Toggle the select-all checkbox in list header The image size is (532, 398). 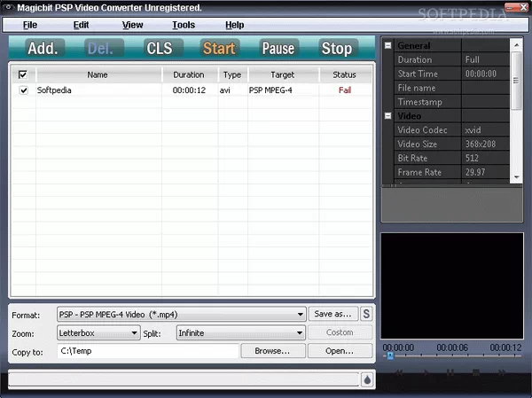tap(23, 74)
